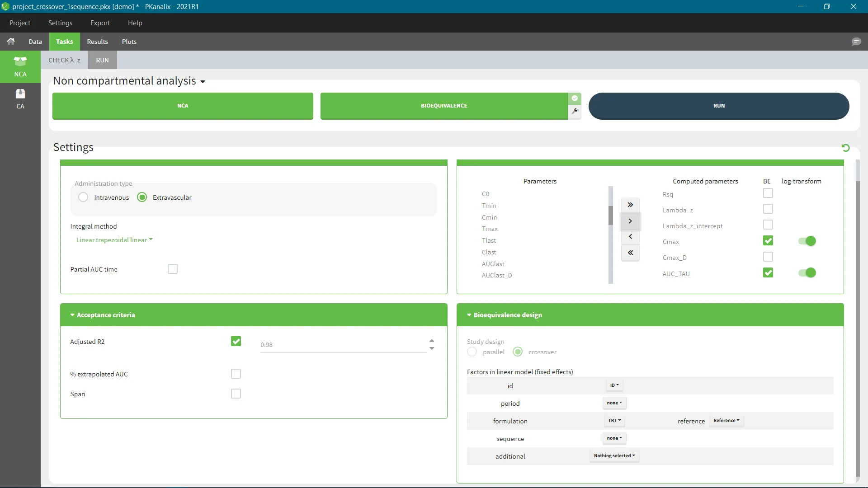The width and height of the screenshot is (868, 488).
Task: Add selected parameter with single right arrow
Action: pos(630,221)
